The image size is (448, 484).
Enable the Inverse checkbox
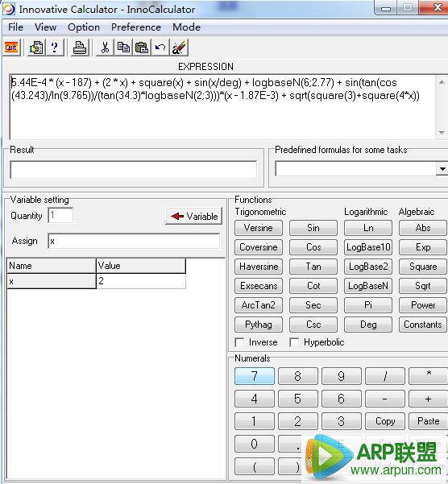click(239, 342)
